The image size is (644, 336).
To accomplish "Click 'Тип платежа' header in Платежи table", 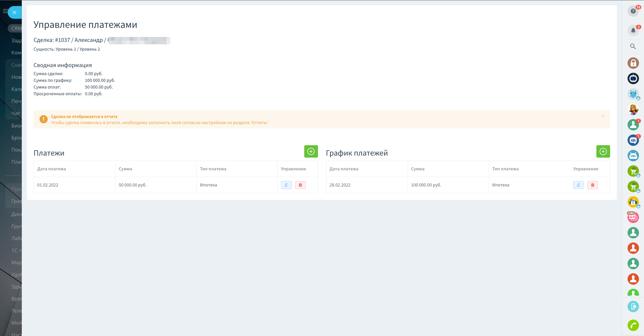I will point(213,169).
